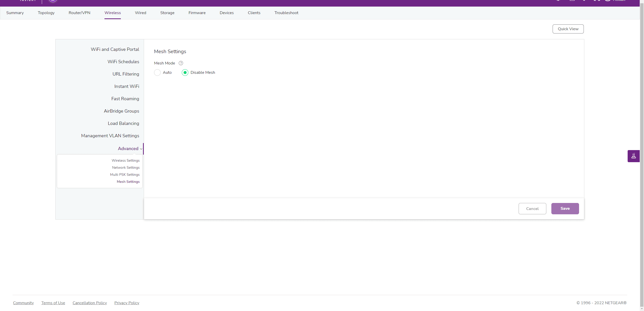This screenshot has width=644, height=311.
Task: Select the Auto mesh mode radio
Action: click(x=157, y=73)
